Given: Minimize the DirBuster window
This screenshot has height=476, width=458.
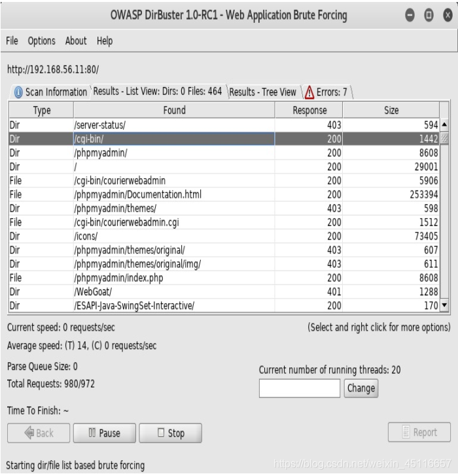Looking at the screenshot, I should pyautogui.click(x=410, y=15).
